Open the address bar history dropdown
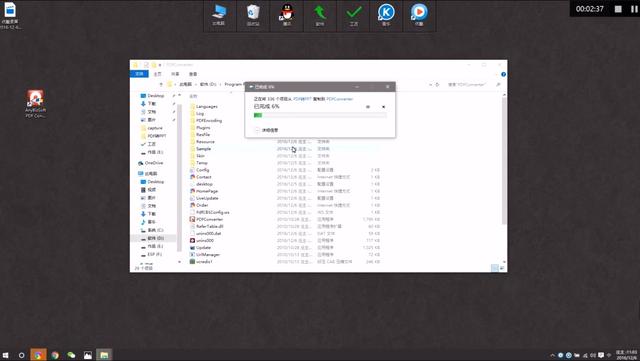 [x=430, y=85]
